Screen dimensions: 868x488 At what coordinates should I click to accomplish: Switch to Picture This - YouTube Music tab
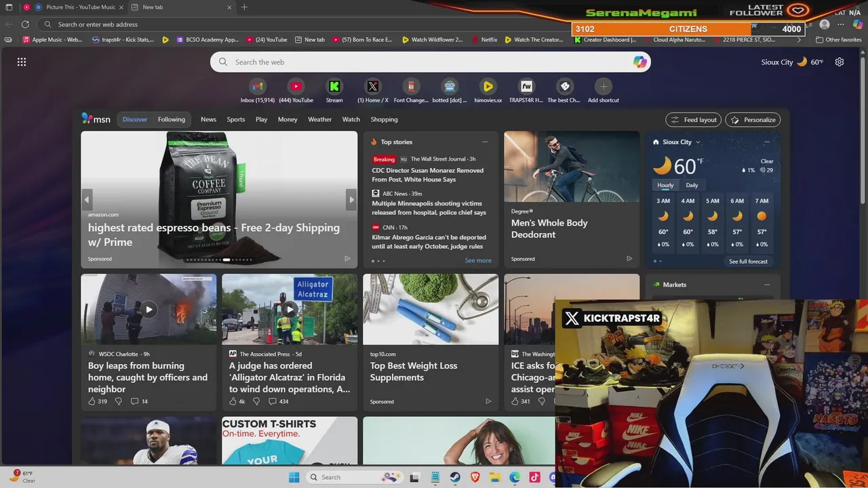(73, 7)
